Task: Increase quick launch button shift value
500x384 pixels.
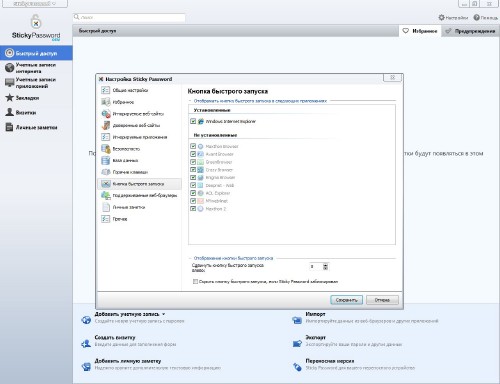Action: pos(326,265)
